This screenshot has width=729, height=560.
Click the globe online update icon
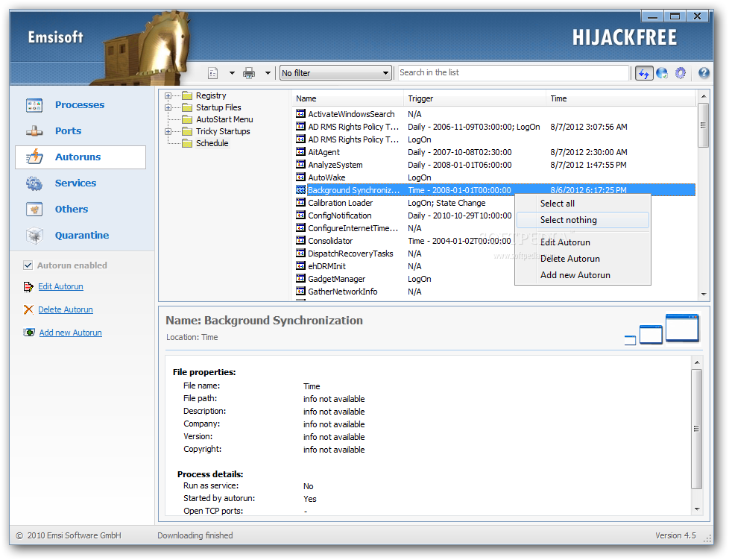click(x=662, y=73)
